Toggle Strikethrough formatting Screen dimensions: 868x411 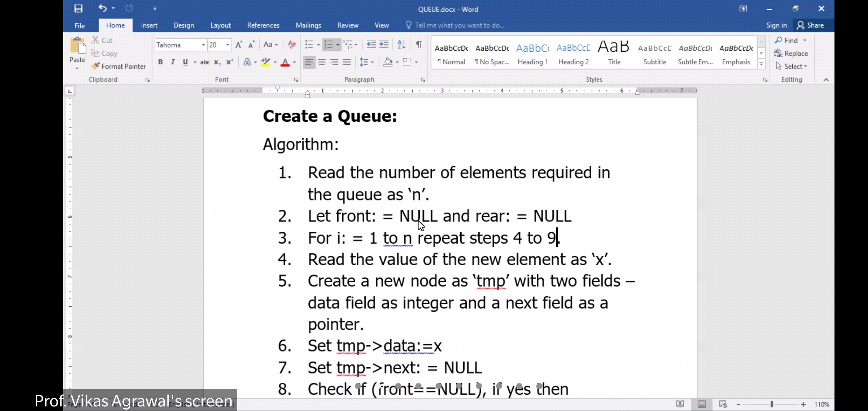tap(205, 62)
